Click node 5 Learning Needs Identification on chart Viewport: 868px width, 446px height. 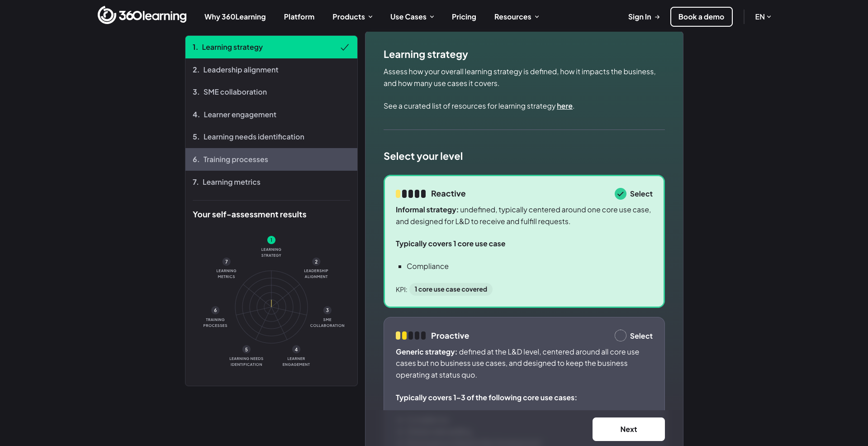[247, 350]
